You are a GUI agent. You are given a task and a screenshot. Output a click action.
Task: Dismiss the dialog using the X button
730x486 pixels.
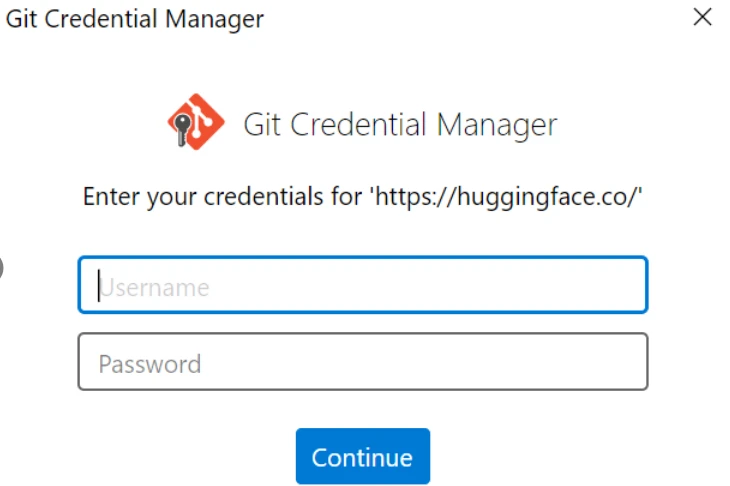pyautogui.click(x=703, y=18)
